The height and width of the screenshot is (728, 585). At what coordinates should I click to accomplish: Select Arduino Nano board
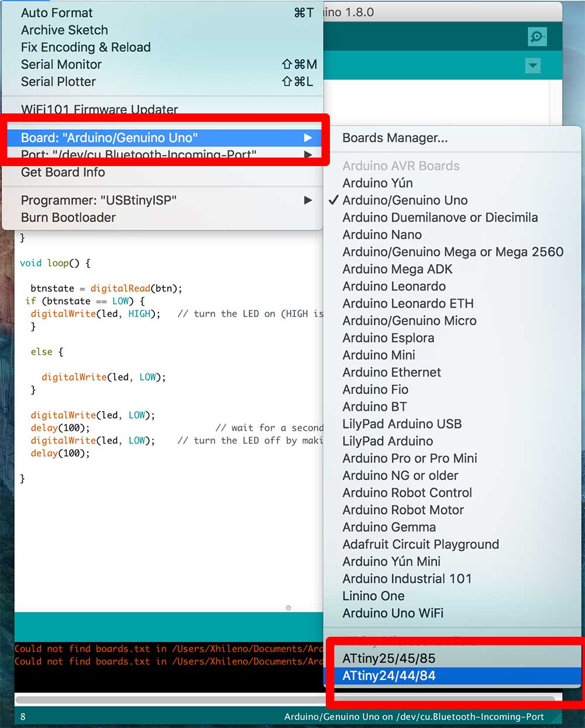pyautogui.click(x=452, y=234)
